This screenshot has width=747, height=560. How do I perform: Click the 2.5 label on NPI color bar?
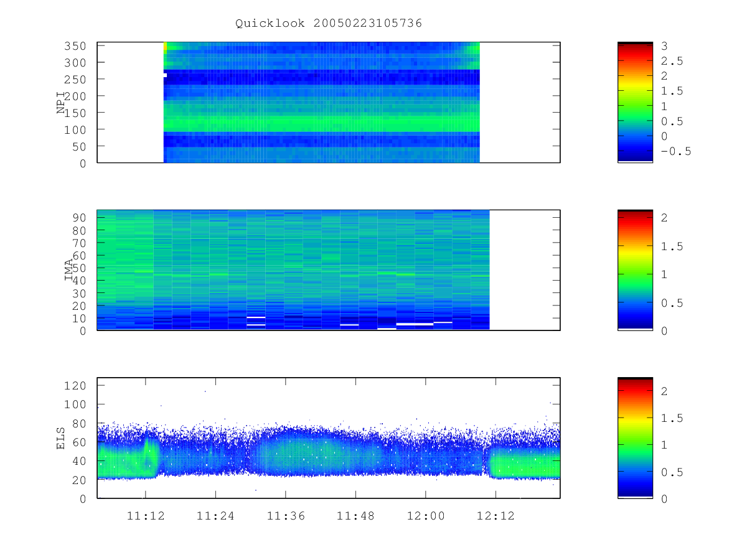[x=672, y=61]
